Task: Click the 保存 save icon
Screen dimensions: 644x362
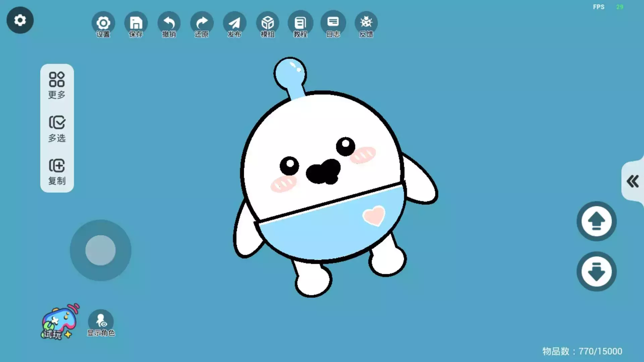Action: tap(136, 23)
